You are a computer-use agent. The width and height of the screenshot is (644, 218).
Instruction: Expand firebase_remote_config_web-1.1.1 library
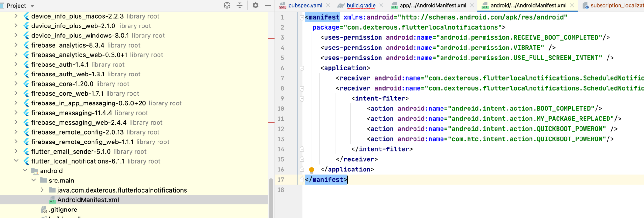coord(16,142)
